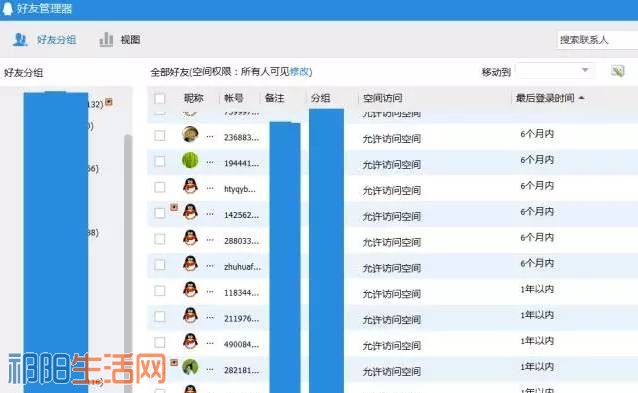Click the 好友分组 people icon
Image resolution: width=638 pixels, height=393 pixels.
click(x=20, y=40)
